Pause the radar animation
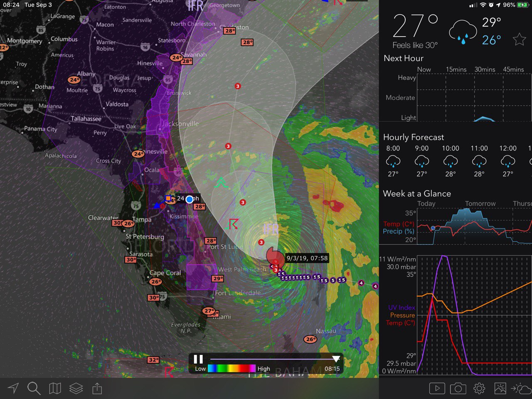 (198, 359)
